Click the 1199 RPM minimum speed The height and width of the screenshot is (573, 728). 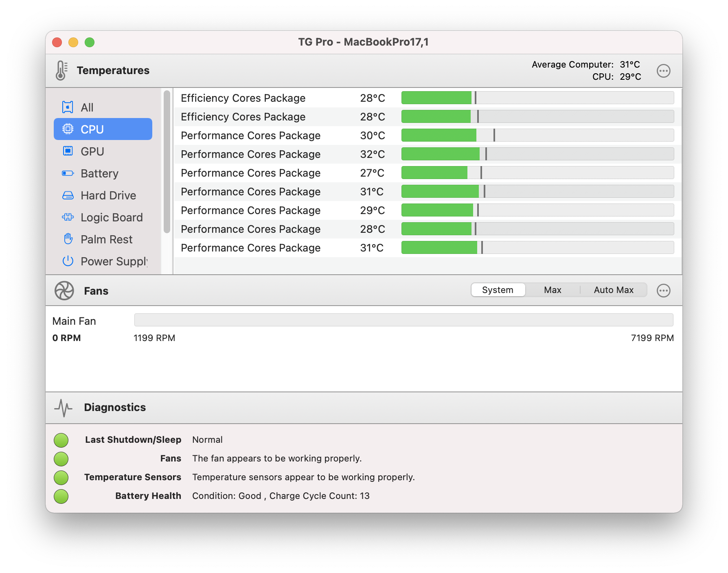click(x=154, y=338)
